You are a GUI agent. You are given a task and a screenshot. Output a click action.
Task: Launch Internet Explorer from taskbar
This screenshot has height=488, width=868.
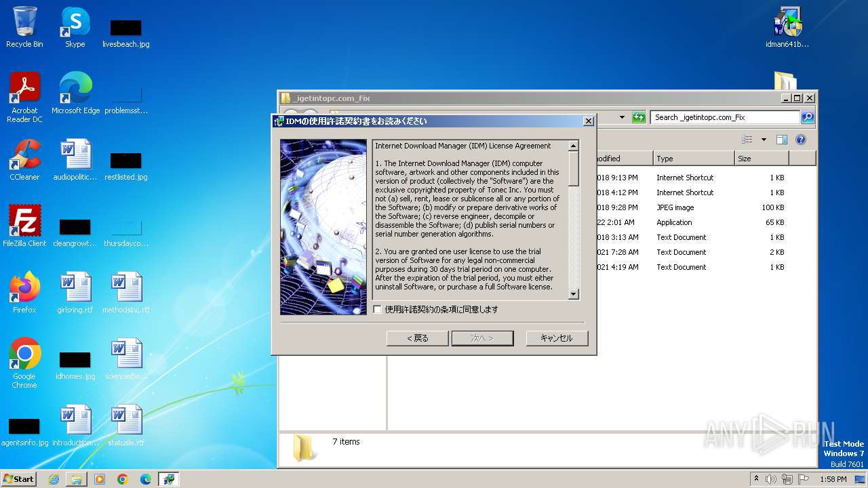click(x=54, y=479)
